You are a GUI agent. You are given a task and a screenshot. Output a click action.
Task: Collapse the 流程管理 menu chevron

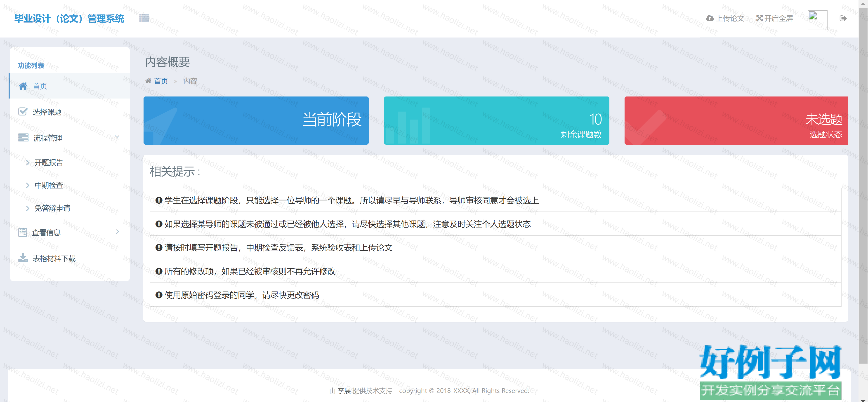click(117, 137)
